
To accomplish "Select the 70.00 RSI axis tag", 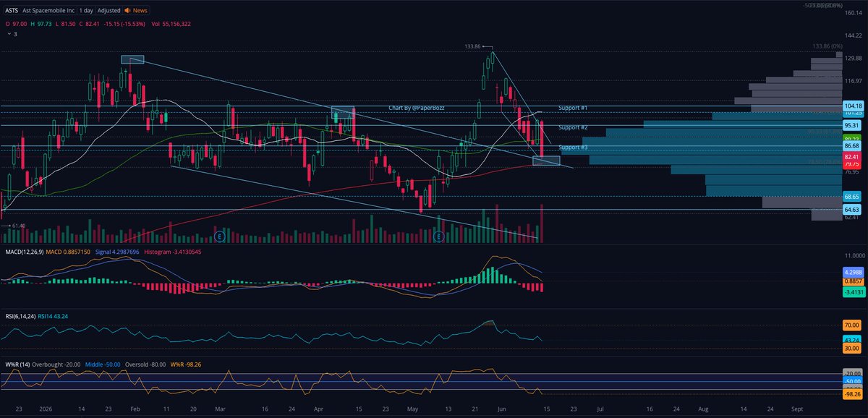I will pos(851,326).
